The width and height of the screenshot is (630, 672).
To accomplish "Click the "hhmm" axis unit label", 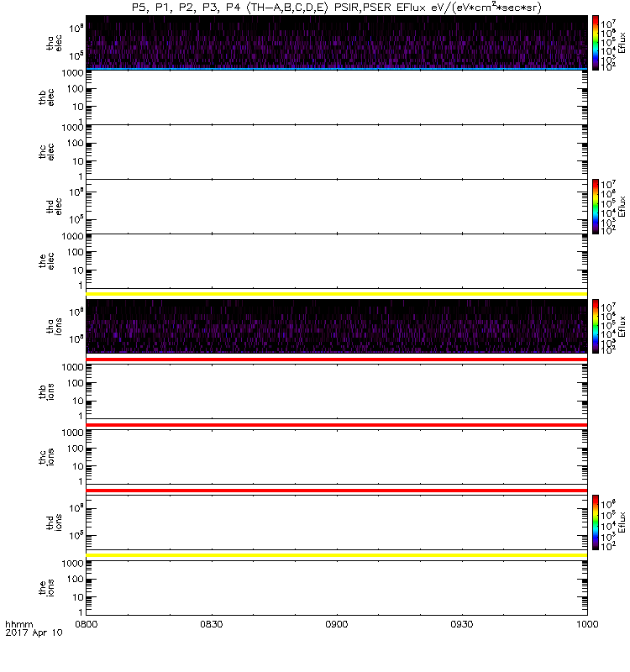I will click(x=18, y=624).
